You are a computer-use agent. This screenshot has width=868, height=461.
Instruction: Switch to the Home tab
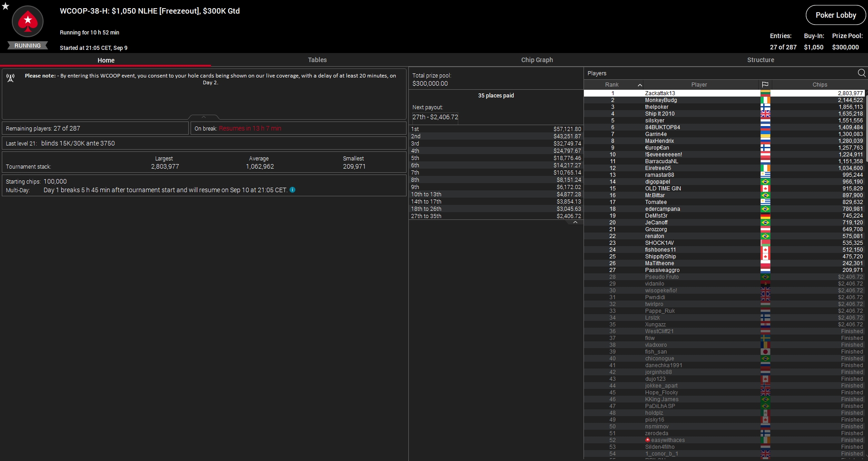point(106,60)
